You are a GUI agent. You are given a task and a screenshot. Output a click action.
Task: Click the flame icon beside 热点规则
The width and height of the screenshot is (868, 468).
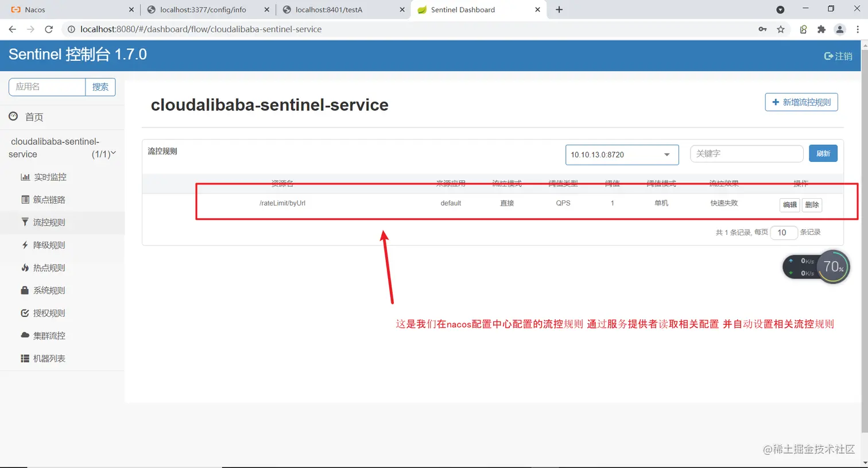click(25, 268)
